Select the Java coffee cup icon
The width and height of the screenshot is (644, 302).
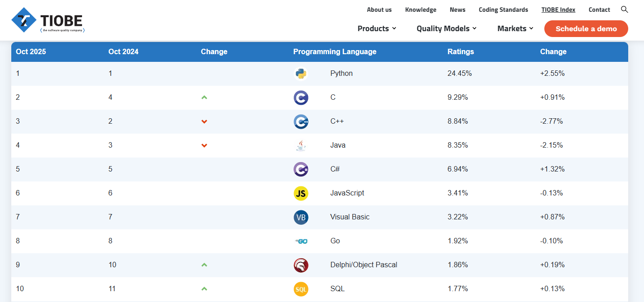301,145
